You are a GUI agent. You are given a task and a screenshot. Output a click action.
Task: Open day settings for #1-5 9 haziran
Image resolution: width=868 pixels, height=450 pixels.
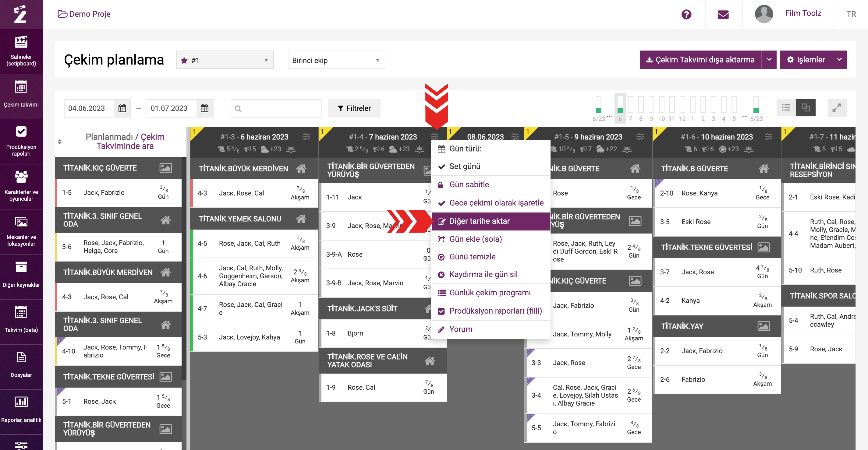click(640, 136)
